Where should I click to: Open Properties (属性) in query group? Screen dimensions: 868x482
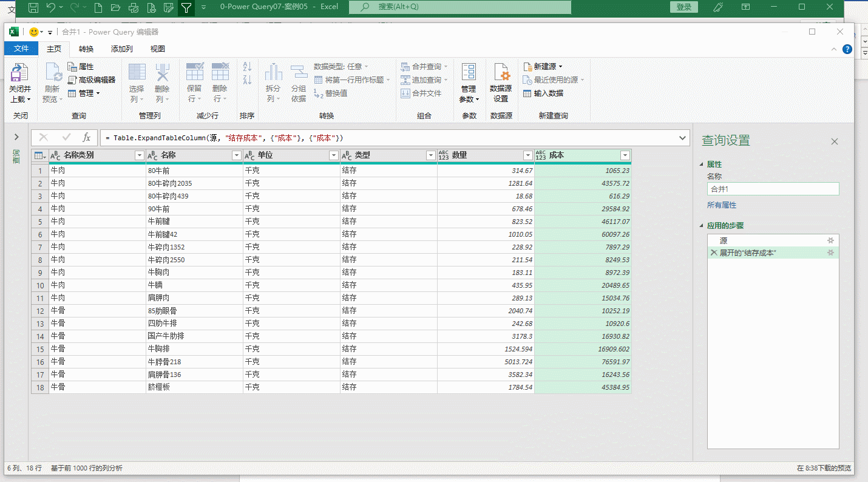(80, 67)
